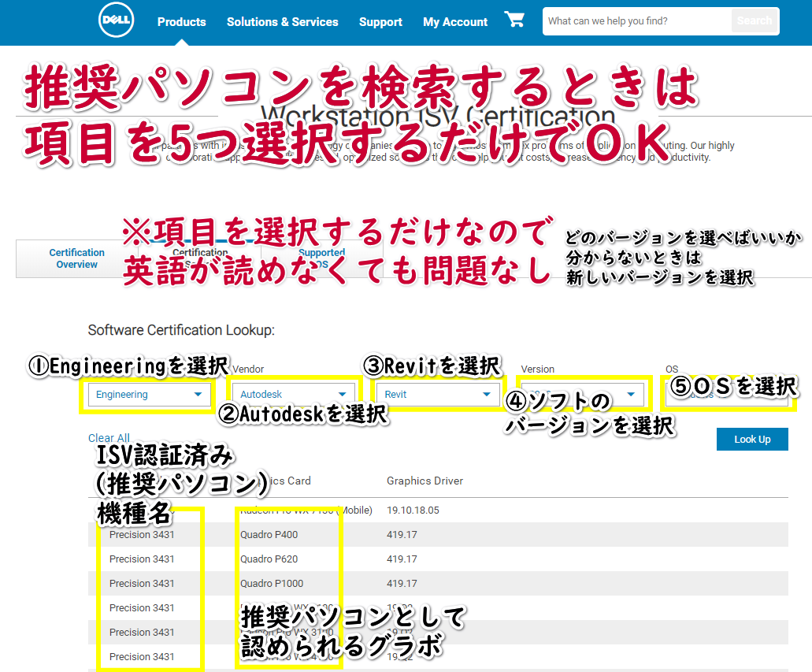Expand the Version dropdown
This screenshot has height=672, width=812.
[582, 394]
